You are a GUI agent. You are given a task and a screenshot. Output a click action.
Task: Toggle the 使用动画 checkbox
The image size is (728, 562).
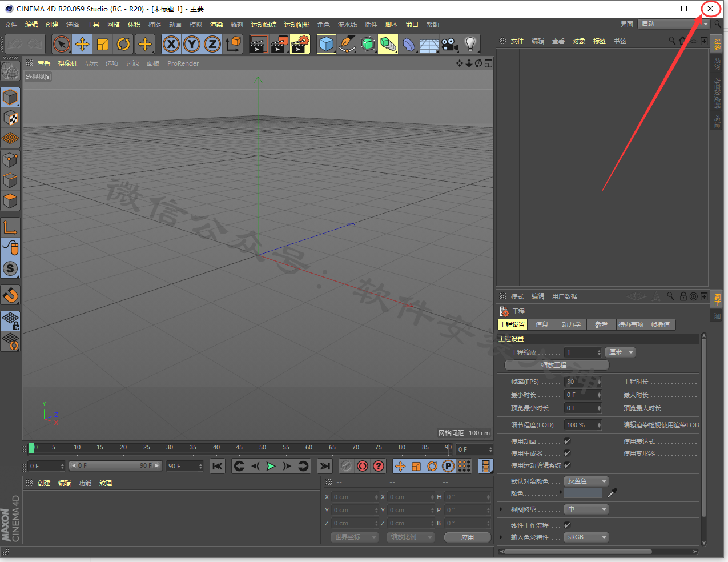point(567,441)
